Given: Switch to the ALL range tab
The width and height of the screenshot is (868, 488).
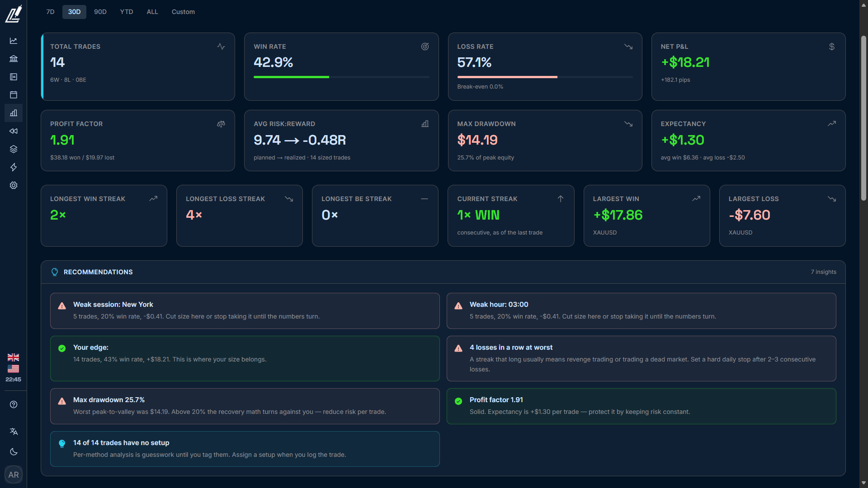Looking at the screenshot, I should (152, 12).
